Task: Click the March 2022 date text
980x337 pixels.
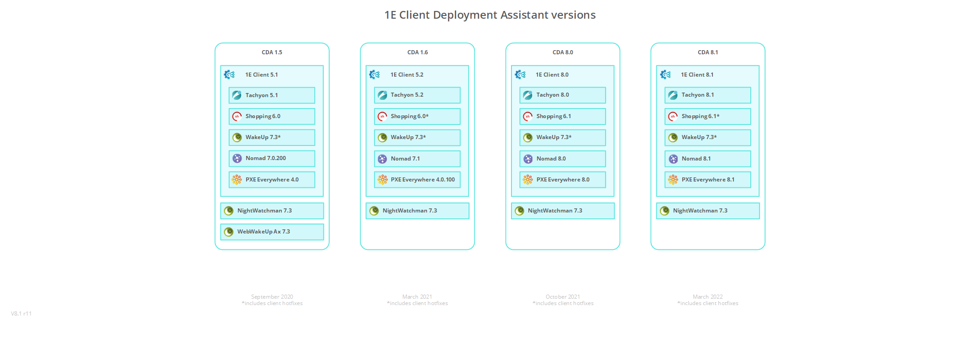Action: coord(707,297)
